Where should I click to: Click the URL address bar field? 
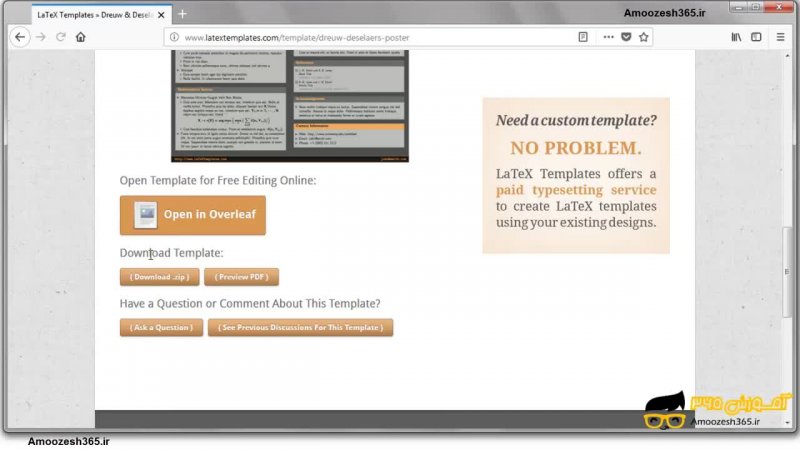(x=370, y=37)
